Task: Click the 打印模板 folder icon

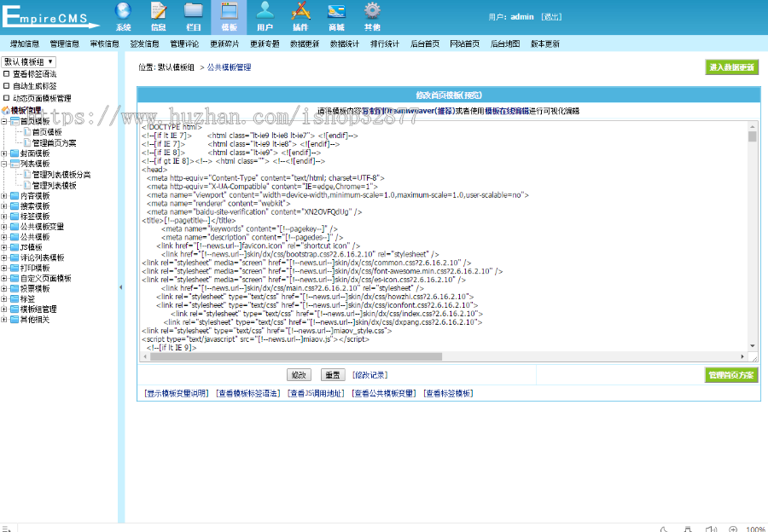Action: (x=15, y=268)
